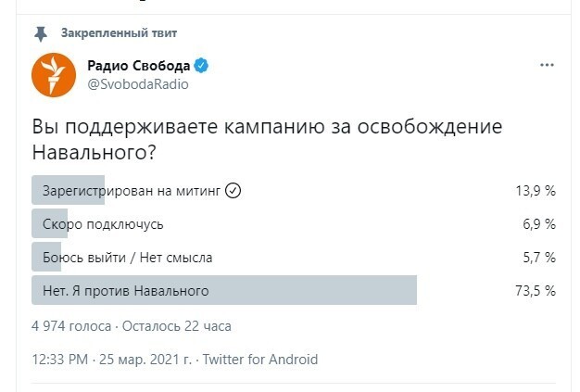Open the three-dots tweet menu
The image size is (580, 392).
547,65
